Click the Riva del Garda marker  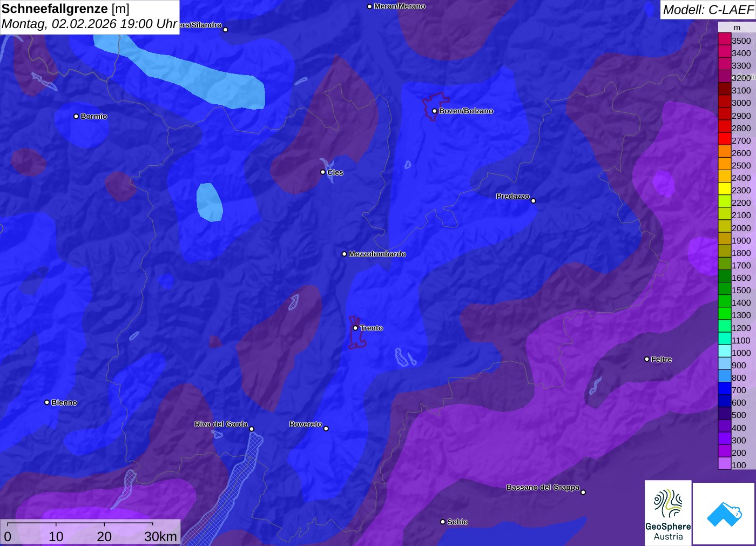coord(252,429)
